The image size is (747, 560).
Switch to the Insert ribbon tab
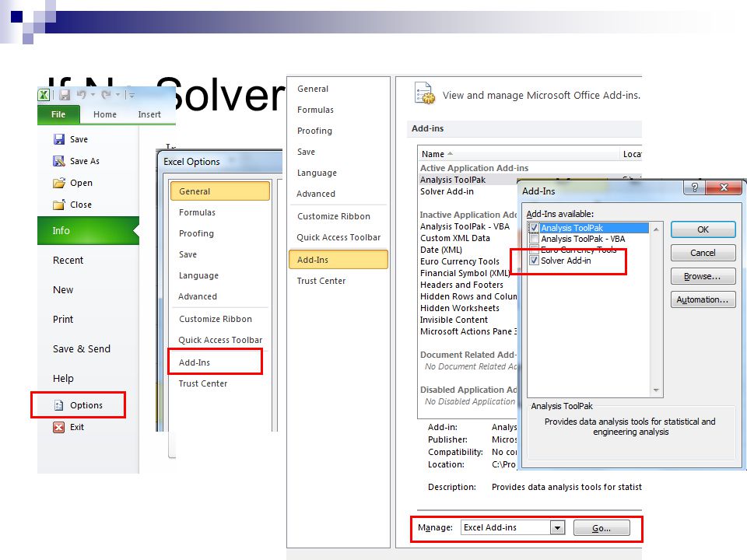(149, 114)
